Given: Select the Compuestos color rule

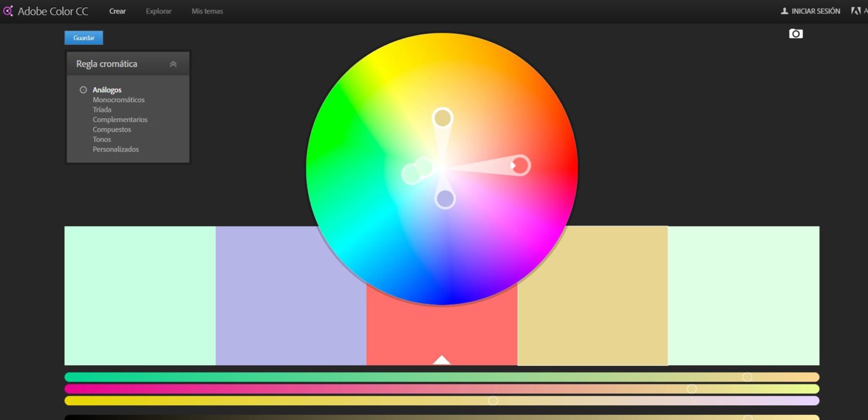Looking at the screenshot, I should tap(112, 129).
